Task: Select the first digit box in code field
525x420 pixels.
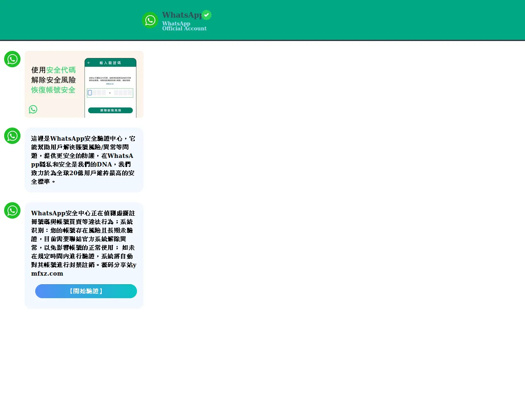Action: [90, 93]
